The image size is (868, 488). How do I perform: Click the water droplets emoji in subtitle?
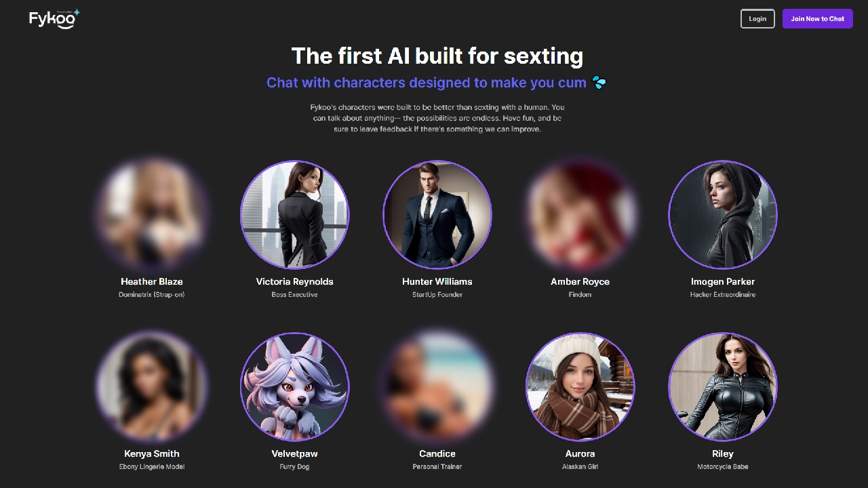(599, 83)
